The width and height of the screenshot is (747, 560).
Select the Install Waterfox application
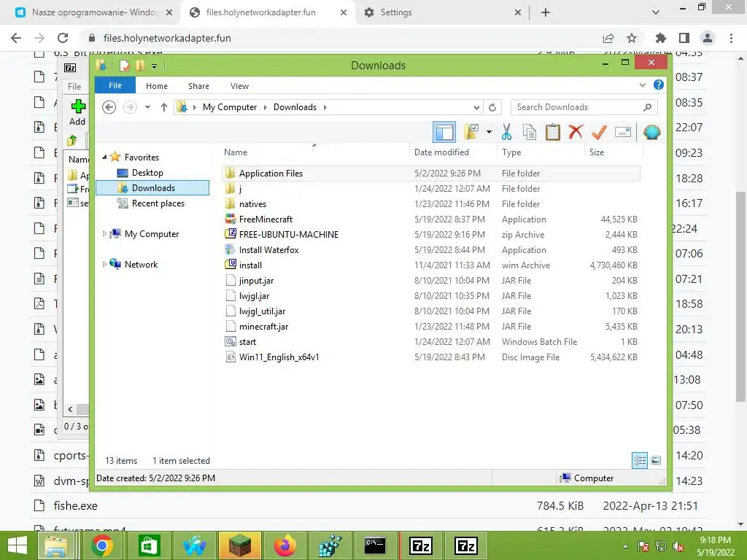coord(431,249)
